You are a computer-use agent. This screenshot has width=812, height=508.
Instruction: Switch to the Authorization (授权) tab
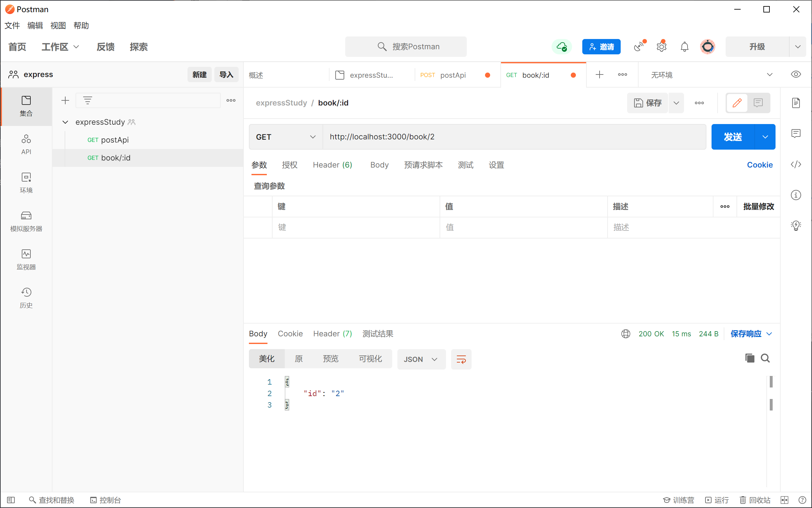pos(290,165)
